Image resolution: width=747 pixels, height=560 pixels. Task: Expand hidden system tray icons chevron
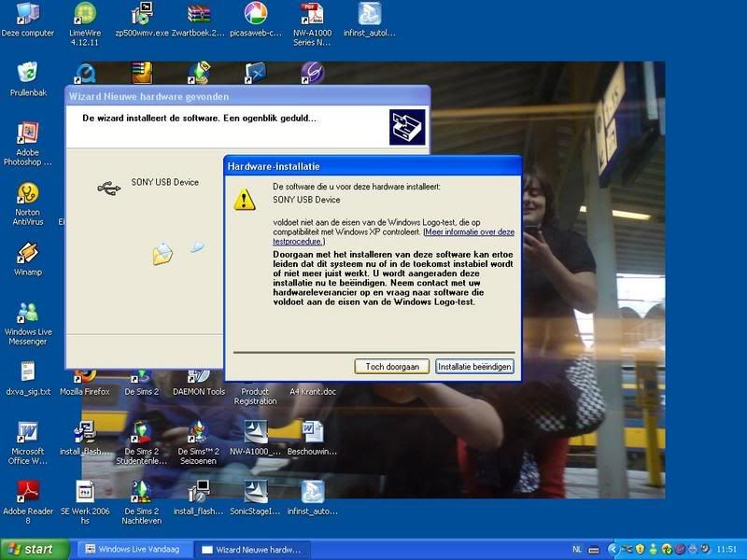tap(613, 550)
